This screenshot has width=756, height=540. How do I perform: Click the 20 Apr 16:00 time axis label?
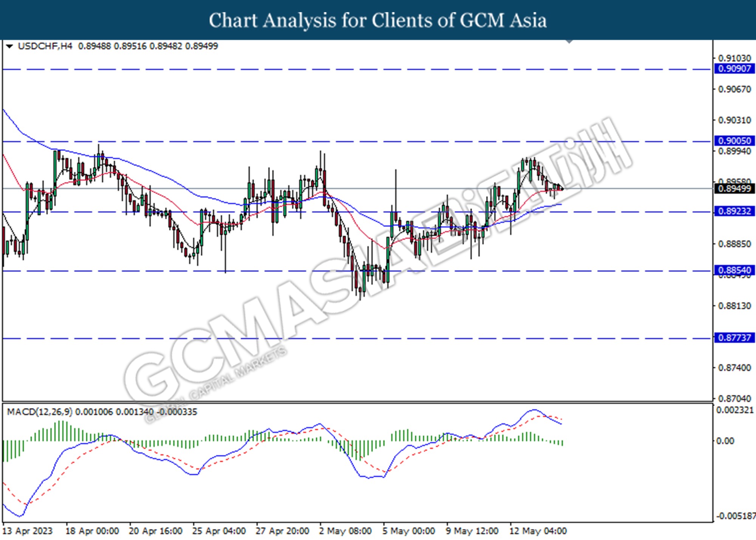[155, 531]
